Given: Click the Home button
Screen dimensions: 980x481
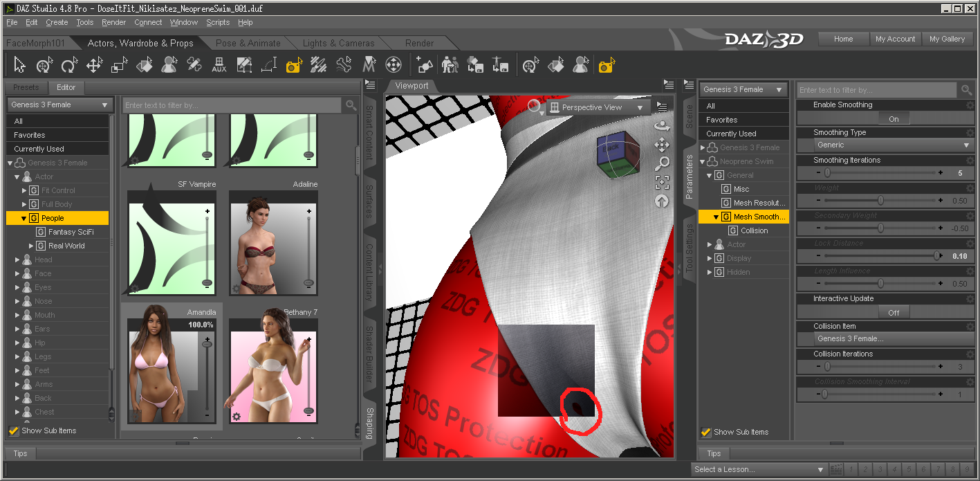Looking at the screenshot, I should pos(843,39).
